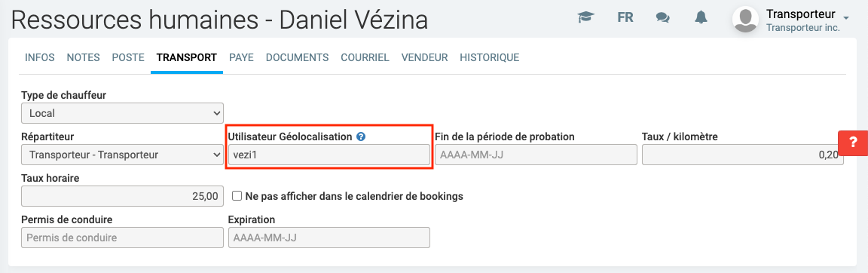Switch to the INFOS tab
This screenshot has width=868, height=273.
coord(40,57)
